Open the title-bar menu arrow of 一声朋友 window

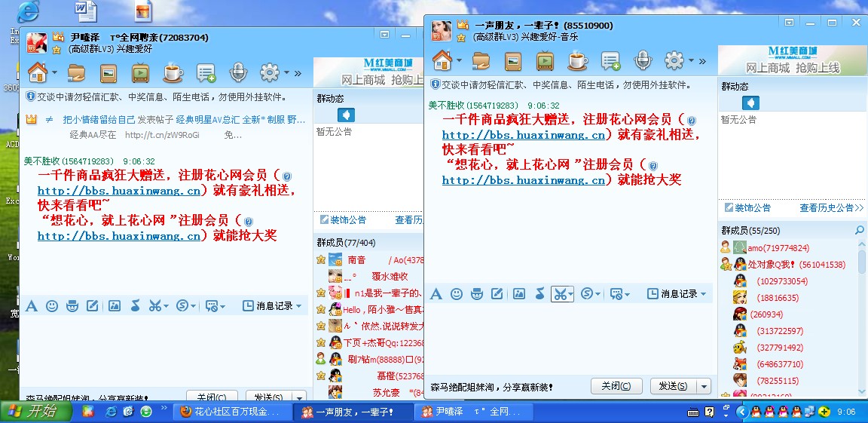coord(790,22)
